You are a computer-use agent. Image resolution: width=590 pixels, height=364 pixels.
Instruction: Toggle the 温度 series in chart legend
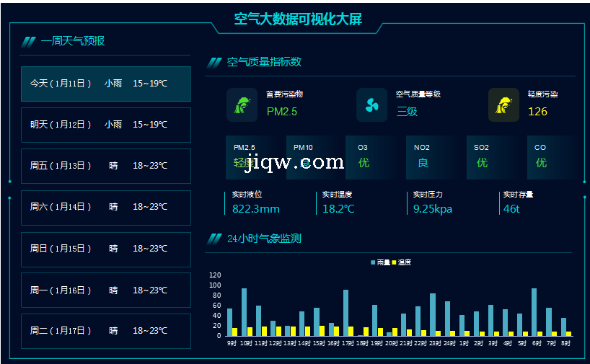(x=401, y=262)
